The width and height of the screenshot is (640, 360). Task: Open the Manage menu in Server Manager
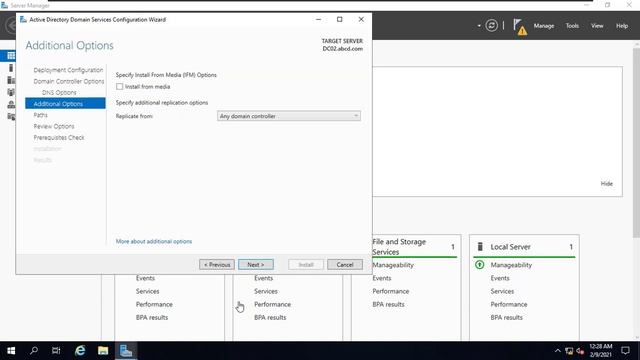544,26
